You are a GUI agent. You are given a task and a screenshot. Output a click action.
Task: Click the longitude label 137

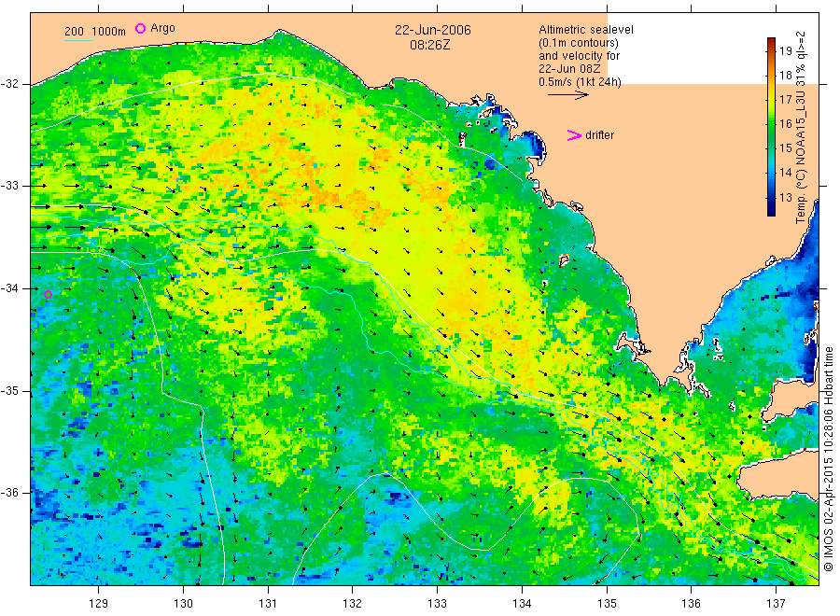pyautogui.click(x=776, y=604)
